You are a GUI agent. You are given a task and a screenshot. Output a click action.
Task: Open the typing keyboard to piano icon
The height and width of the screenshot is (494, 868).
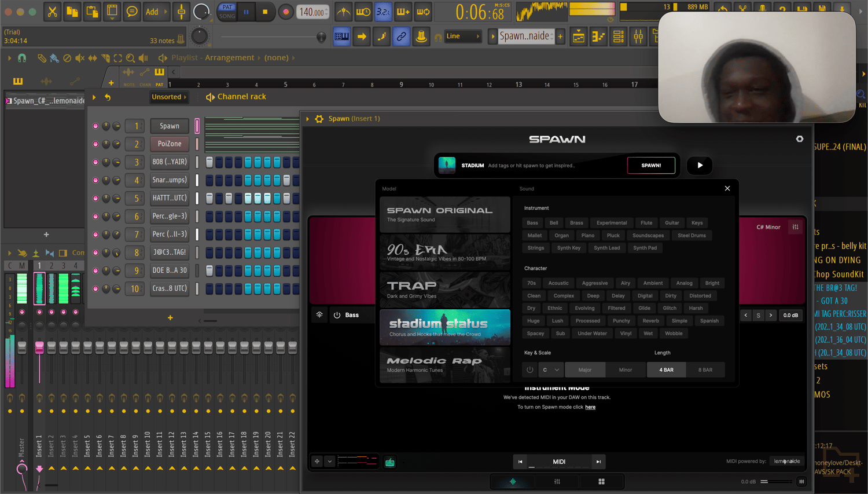point(342,36)
